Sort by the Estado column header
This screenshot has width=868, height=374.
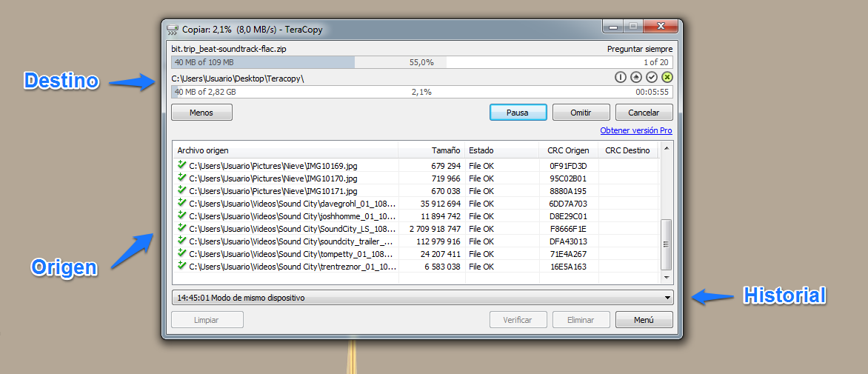click(502, 150)
